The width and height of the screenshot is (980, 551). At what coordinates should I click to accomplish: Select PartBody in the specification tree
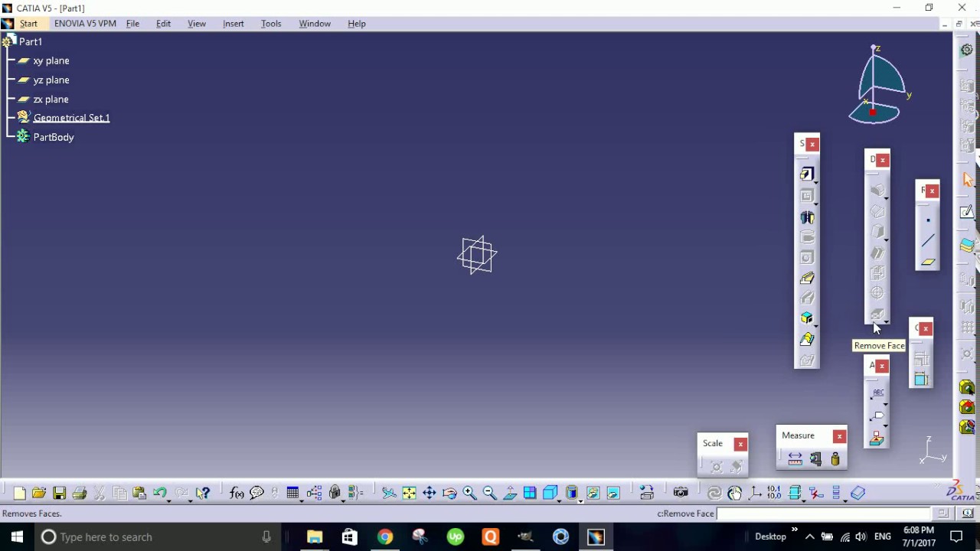[54, 138]
